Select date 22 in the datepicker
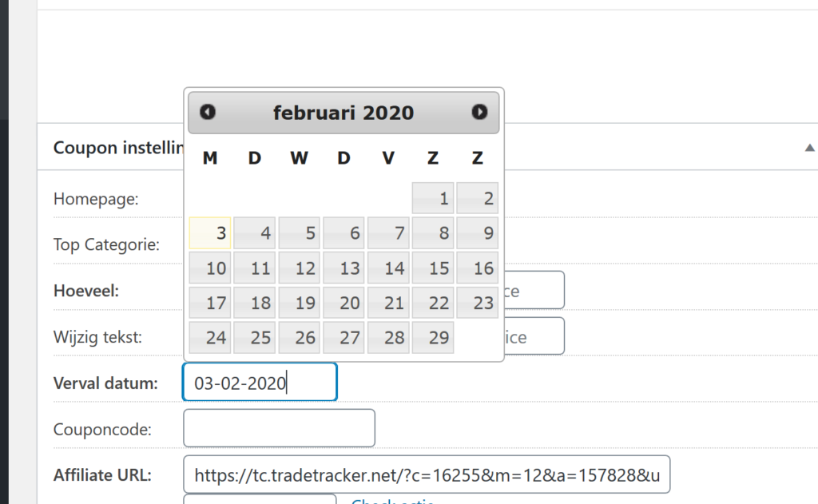Screen dimensions: 818x504 point(433,303)
